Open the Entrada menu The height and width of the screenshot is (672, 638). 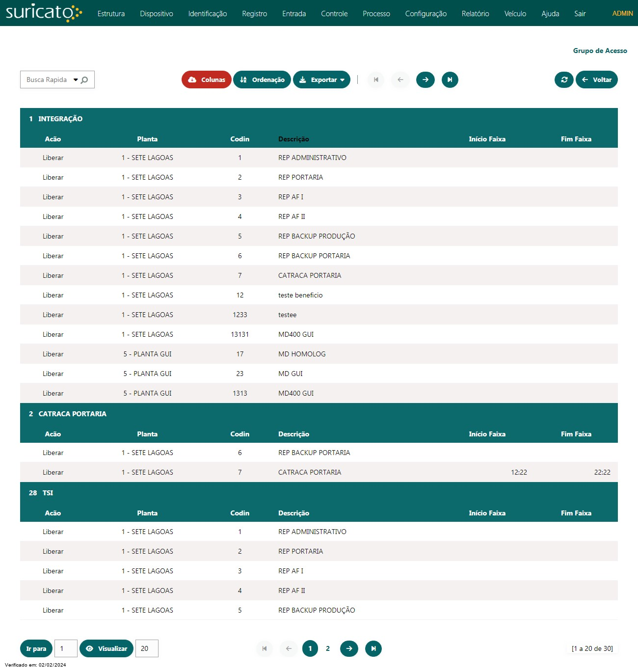pos(294,14)
